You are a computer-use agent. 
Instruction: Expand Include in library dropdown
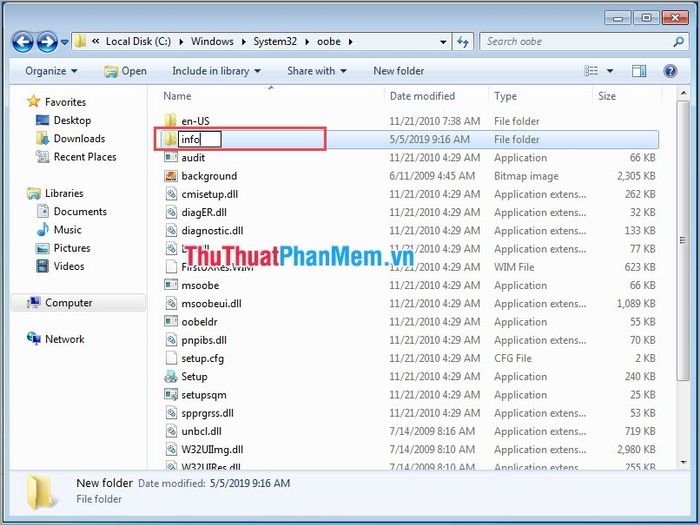(x=217, y=71)
